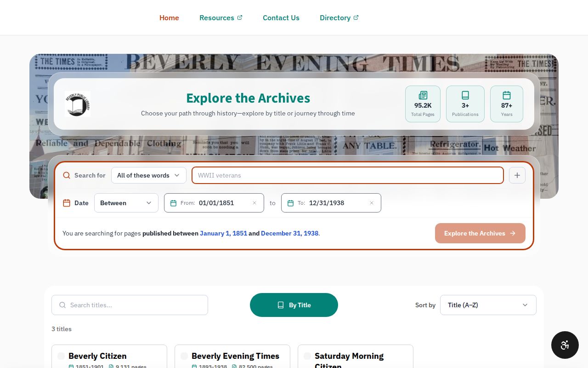Click the 3+ Publications stat

pos(465,104)
